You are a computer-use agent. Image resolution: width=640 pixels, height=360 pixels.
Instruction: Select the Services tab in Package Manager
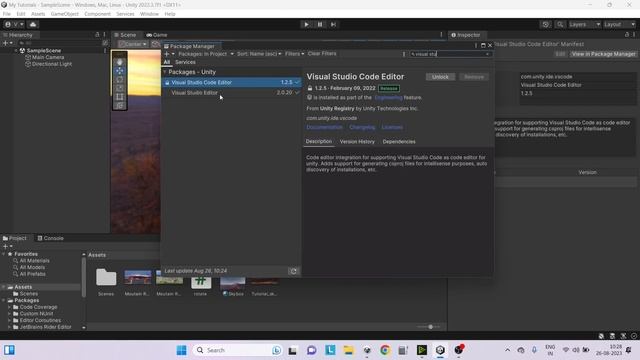coord(185,62)
